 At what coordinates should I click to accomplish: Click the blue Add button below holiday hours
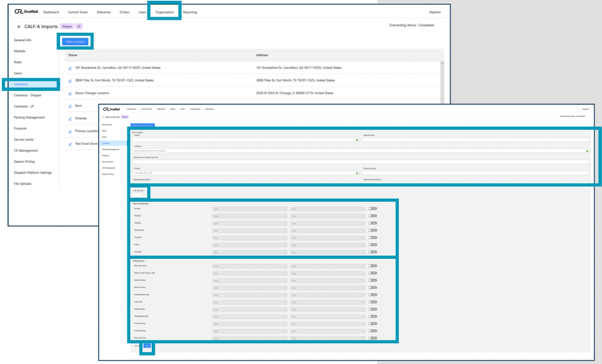coord(147,346)
